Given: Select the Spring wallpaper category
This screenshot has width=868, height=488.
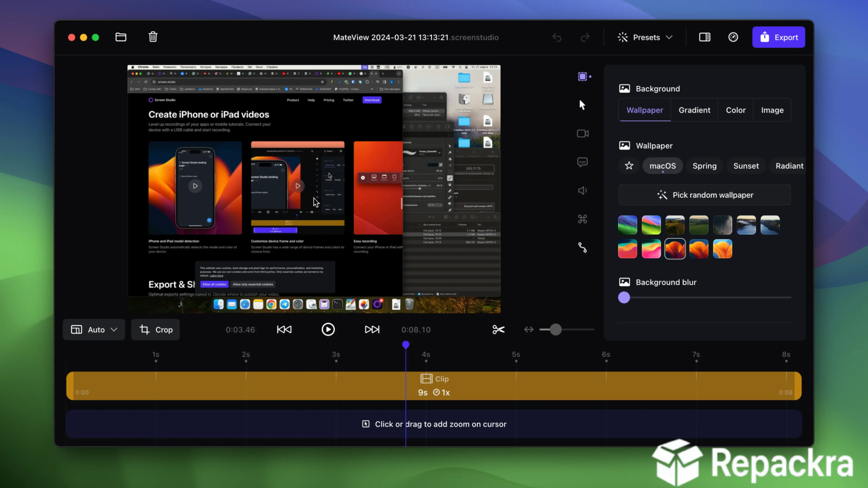Looking at the screenshot, I should pos(704,166).
